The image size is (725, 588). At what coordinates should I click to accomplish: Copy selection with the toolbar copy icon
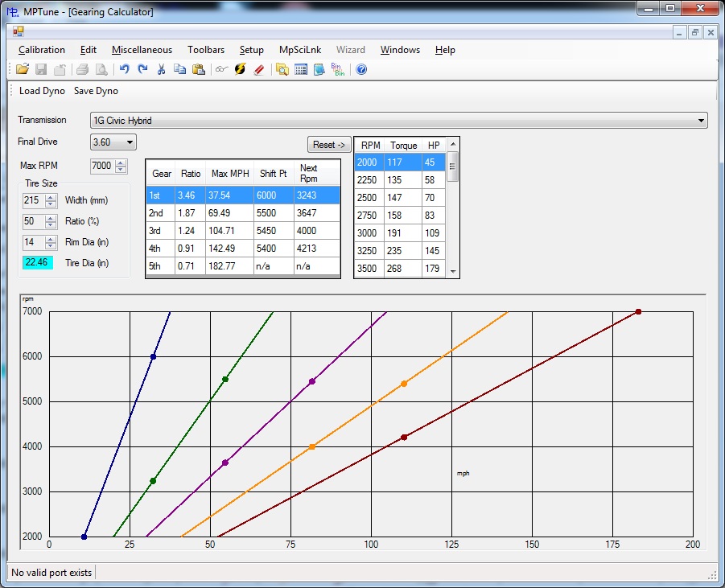[180, 69]
